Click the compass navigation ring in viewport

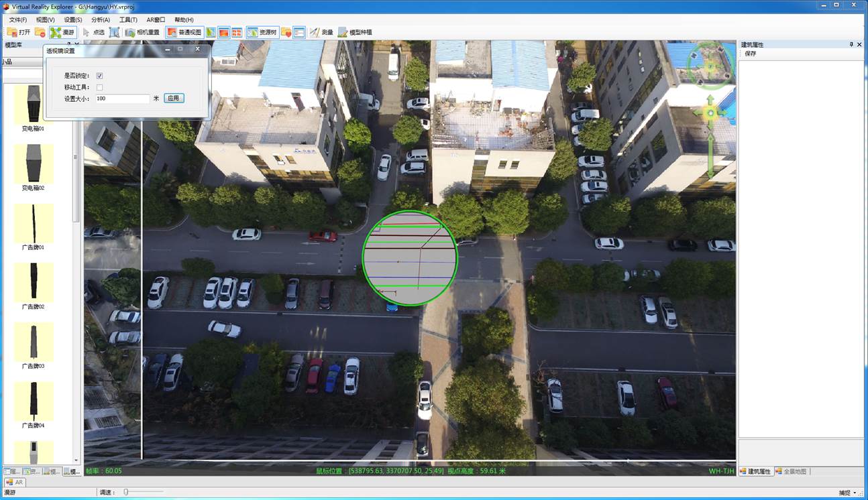711,66
